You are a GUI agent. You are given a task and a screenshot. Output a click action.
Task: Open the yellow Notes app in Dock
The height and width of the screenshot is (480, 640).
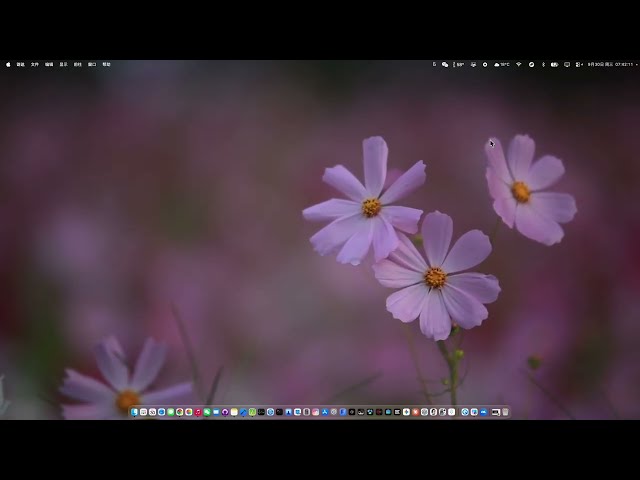(234, 412)
